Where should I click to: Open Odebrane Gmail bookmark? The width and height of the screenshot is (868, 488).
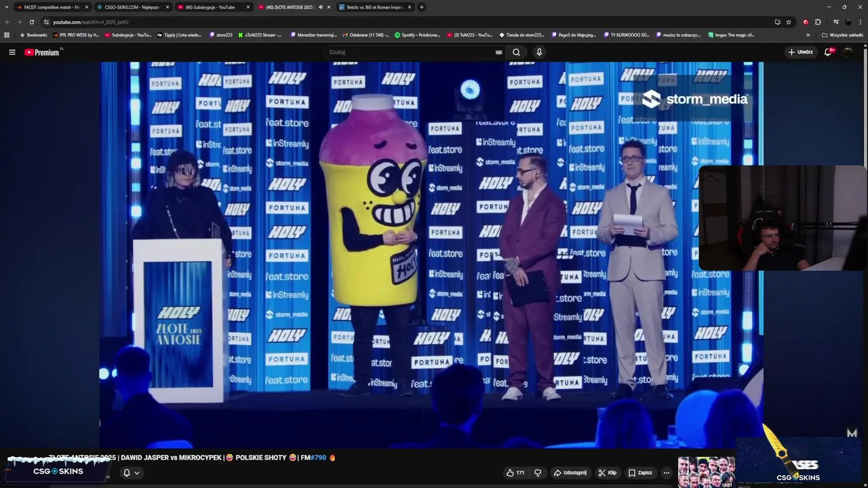click(366, 35)
